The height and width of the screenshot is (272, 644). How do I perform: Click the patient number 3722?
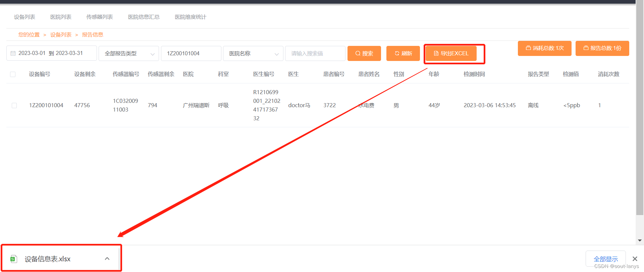329,106
